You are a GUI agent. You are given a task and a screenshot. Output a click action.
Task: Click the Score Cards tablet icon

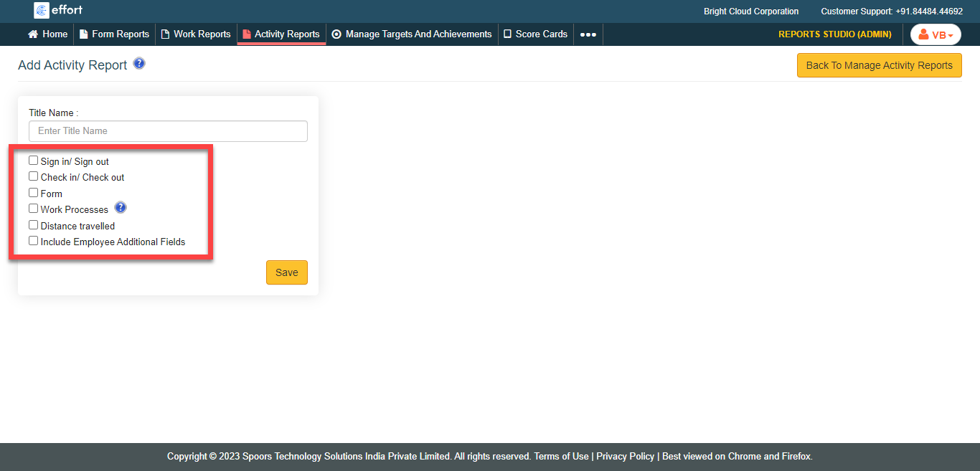tap(507, 34)
